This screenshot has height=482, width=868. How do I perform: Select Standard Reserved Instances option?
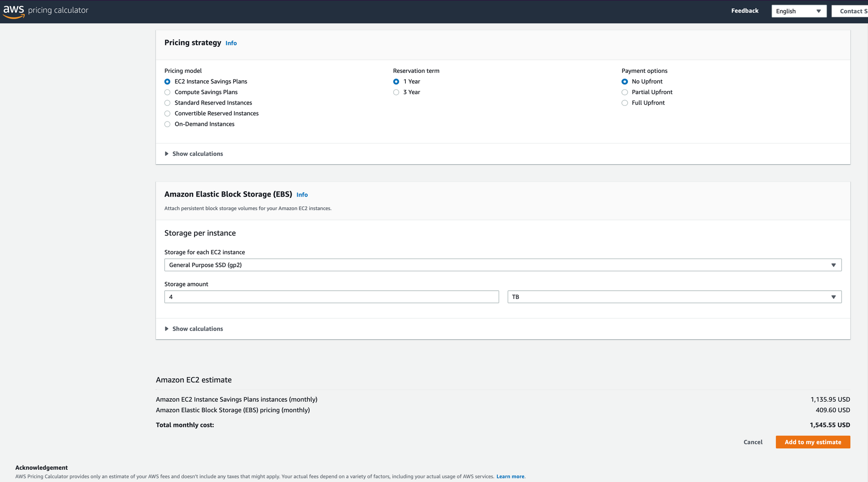click(x=168, y=103)
